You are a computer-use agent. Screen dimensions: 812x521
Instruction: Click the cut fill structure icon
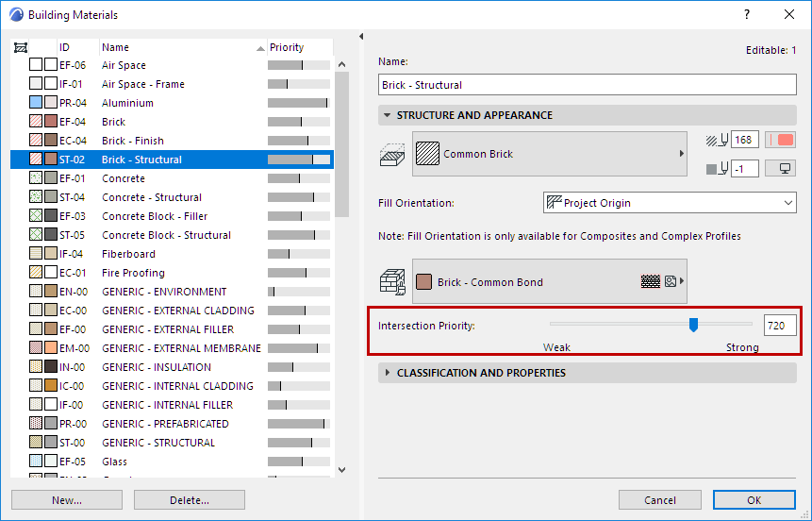click(392, 155)
